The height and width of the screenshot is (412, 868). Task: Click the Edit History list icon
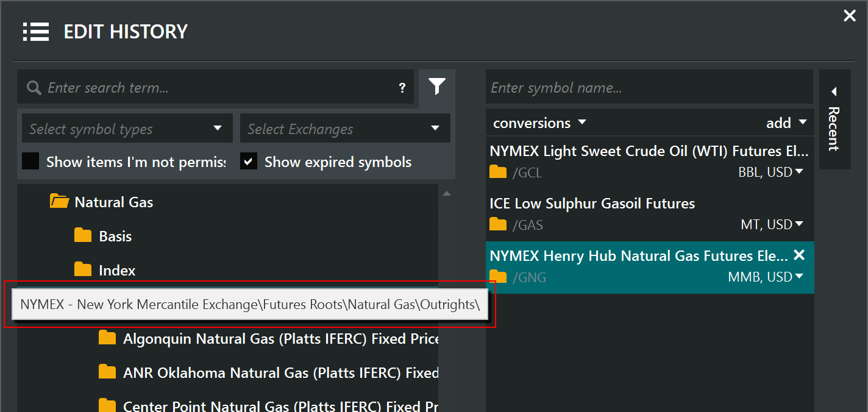click(x=35, y=32)
